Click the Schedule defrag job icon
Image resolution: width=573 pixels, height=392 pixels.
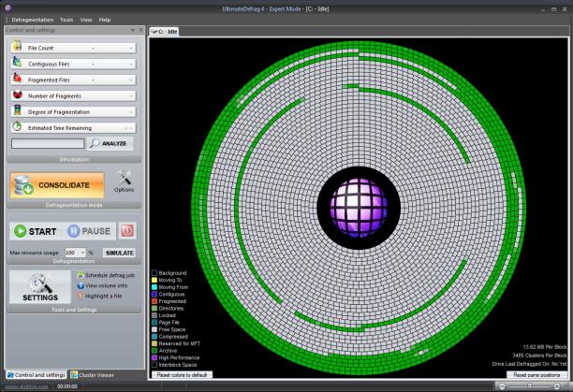click(x=81, y=275)
